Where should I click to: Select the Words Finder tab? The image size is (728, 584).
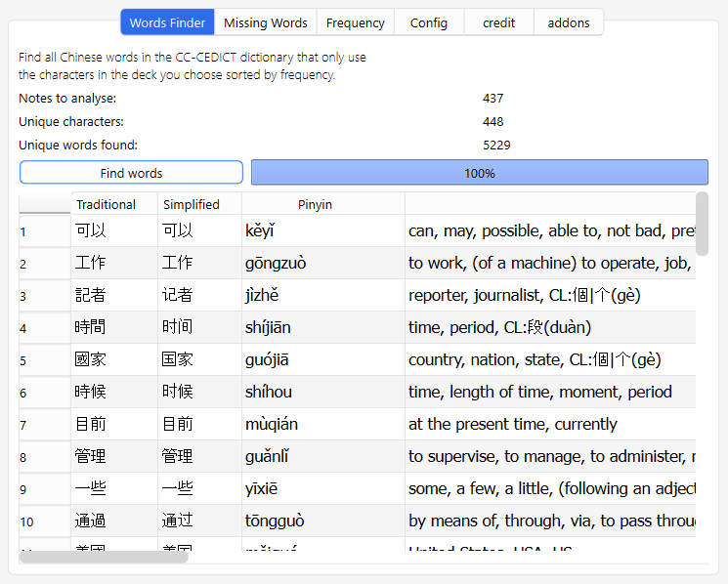167,22
